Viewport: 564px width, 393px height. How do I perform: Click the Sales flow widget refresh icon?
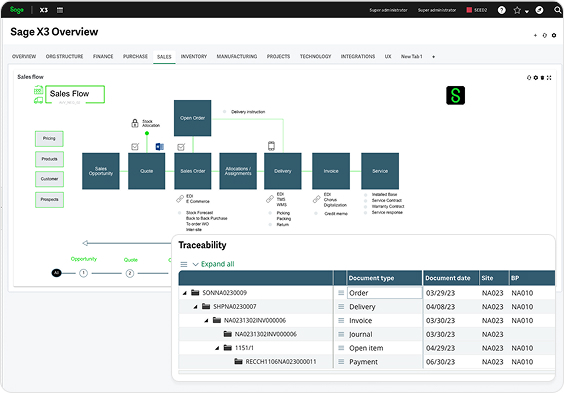coord(529,78)
